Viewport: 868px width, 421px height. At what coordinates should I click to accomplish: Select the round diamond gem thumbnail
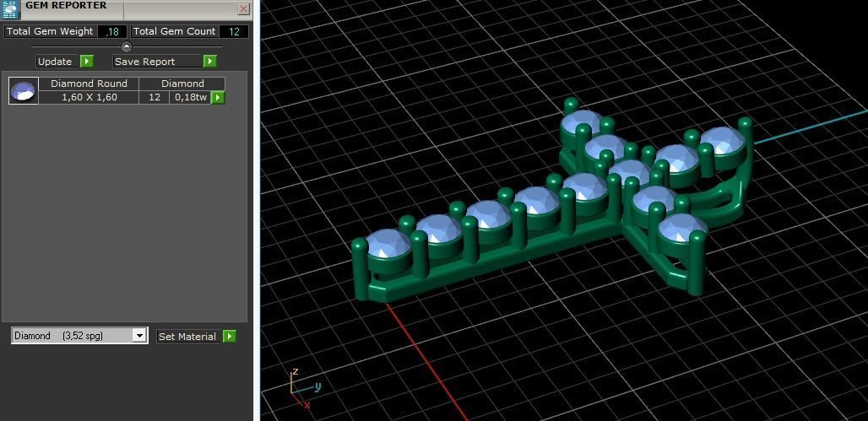tap(24, 91)
